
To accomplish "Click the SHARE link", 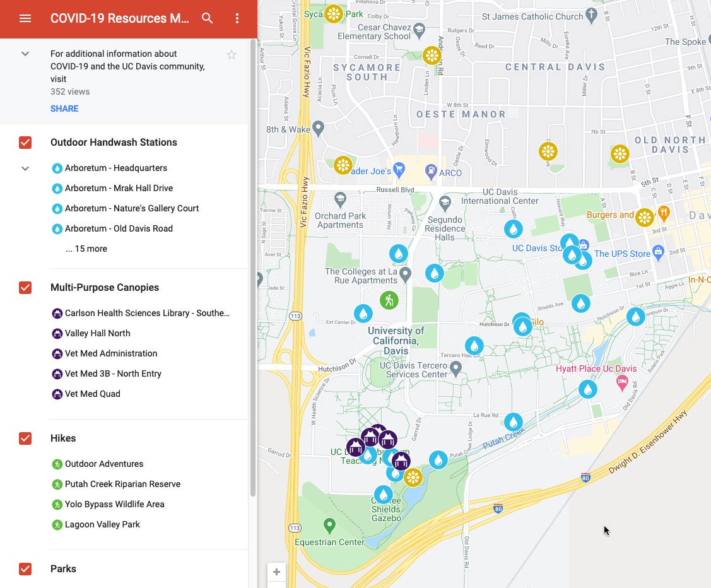I will pyautogui.click(x=64, y=109).
